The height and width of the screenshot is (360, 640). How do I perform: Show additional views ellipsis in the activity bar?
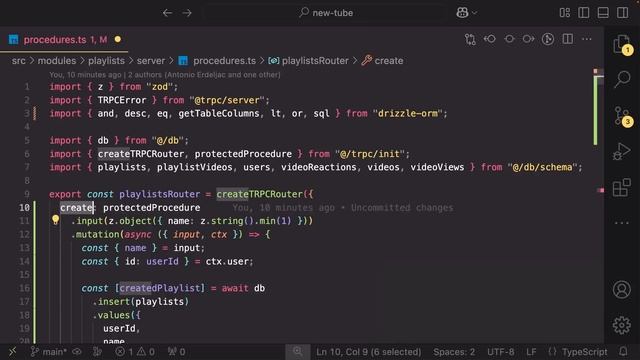pyautogui.click(x=622, y=223)
